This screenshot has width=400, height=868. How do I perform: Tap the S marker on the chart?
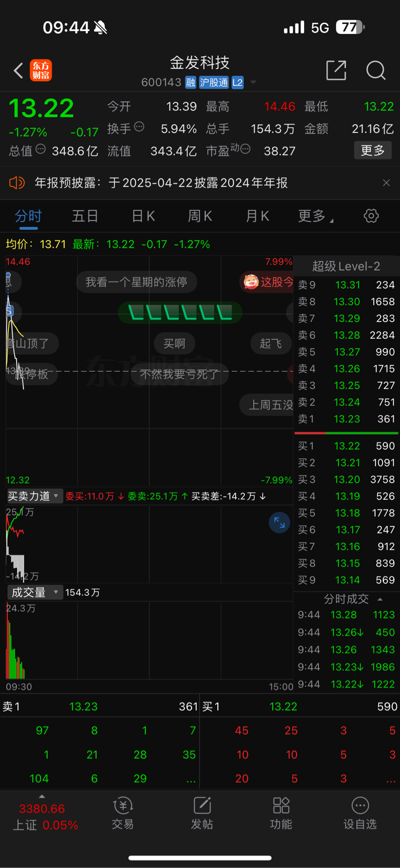[x=9, y=311]
